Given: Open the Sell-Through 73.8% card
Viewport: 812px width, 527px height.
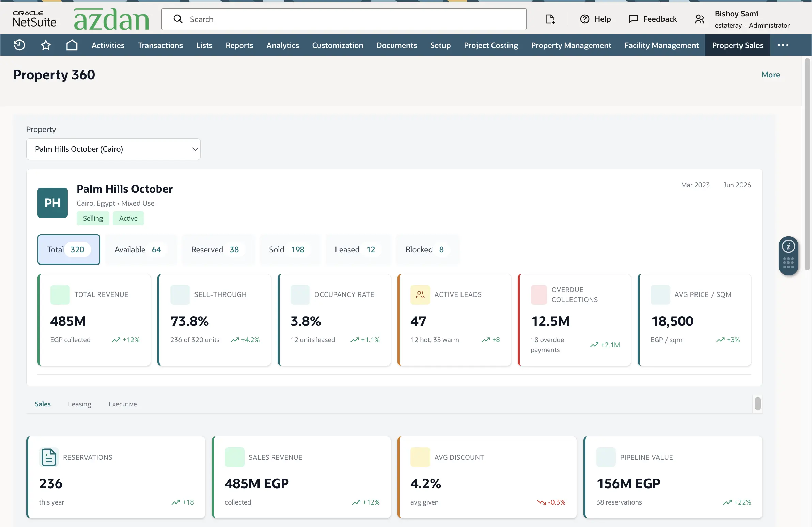Looking at the screenshot, I should (x=214, y=320).
